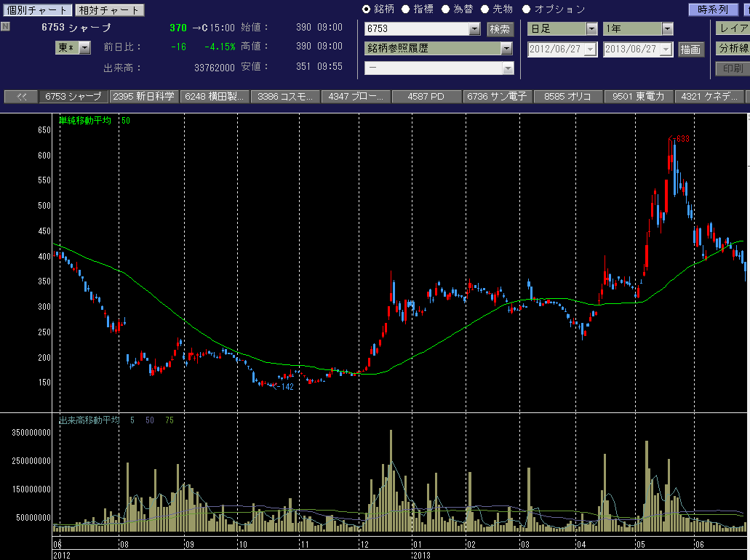The height and width of the screenshot is (560, 750).
Task: Click the レイア layout button
Action: (x=733, y=28)
